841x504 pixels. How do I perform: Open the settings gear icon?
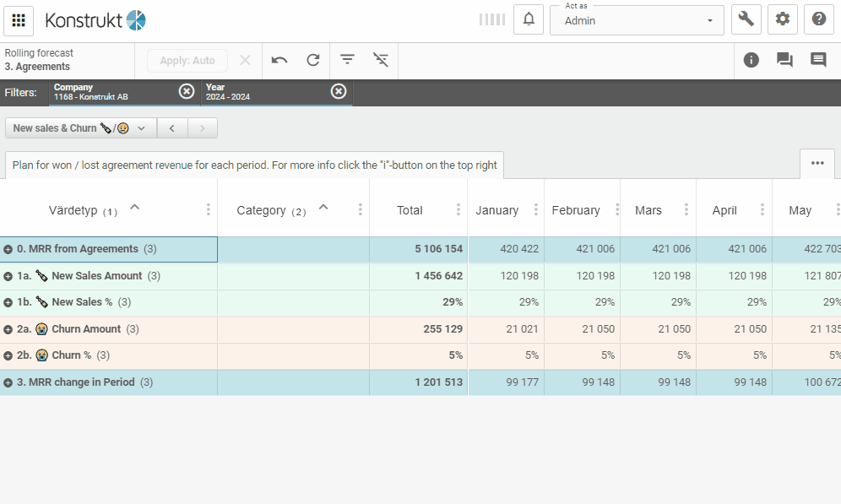(x=783, y=19)
